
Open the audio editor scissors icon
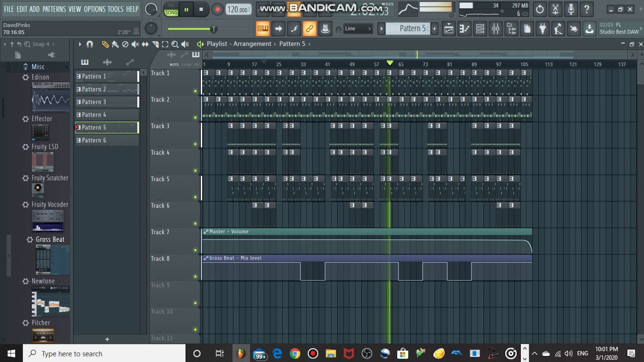(x=555, y=9)
